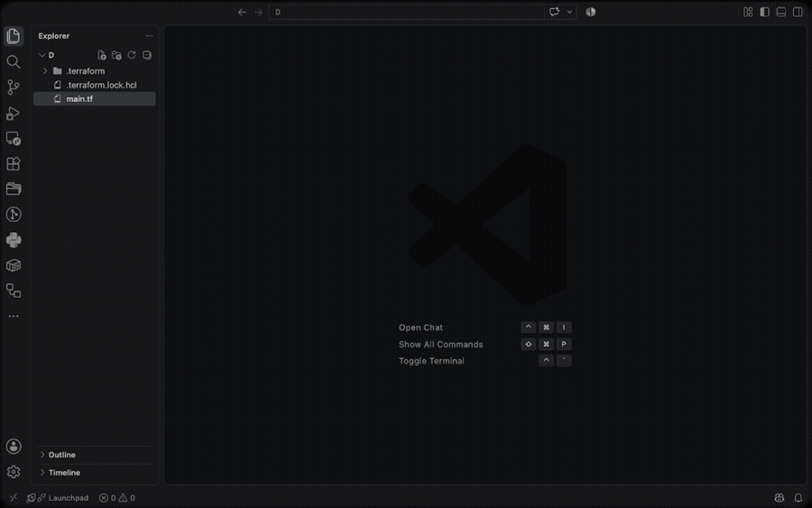Open Explorer views and more actions menu
Viewport: 812px width, 508px height.
click(149, 36)
